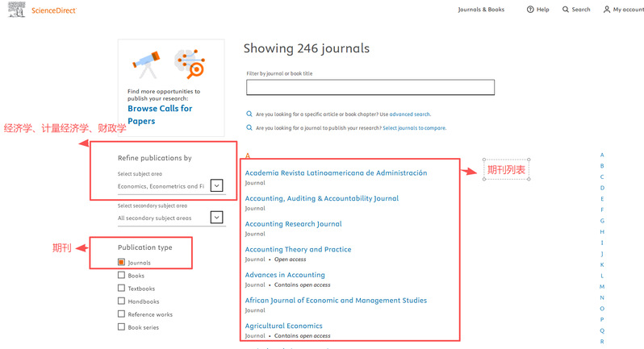Viewport: 644px width, 349px height.
Task: Click the filter by journal title field
Action: 370,88
